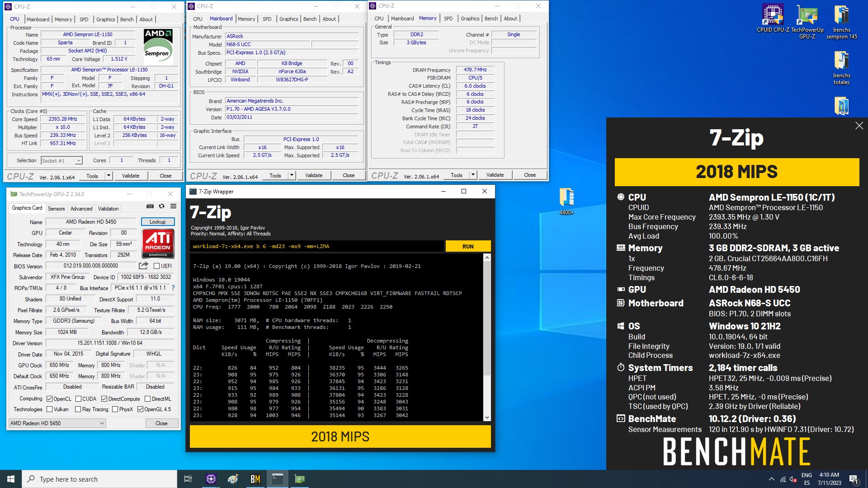
Task: Switch to Sensors tab in GPU-Z
Action: click(x=56, y=209)
